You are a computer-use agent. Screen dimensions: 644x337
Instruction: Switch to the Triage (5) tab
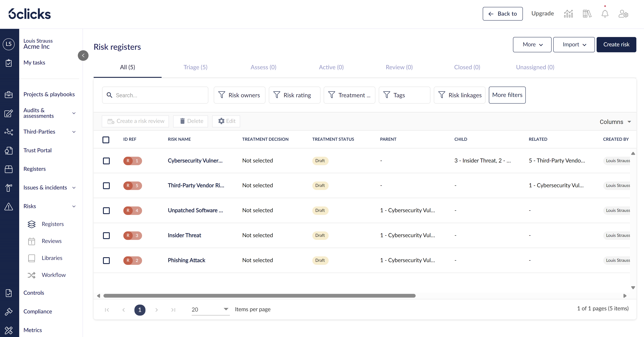pyautogui.click(x=195, y=67)
